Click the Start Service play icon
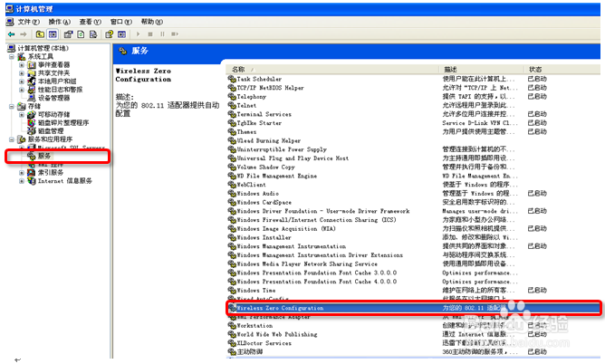The image size is (605, 364). click(138, 34)
